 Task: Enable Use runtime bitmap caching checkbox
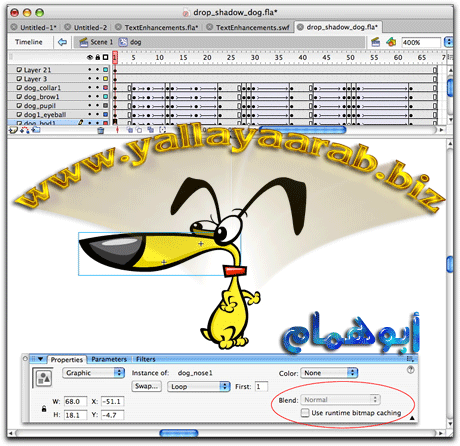[x=305, y=413]
